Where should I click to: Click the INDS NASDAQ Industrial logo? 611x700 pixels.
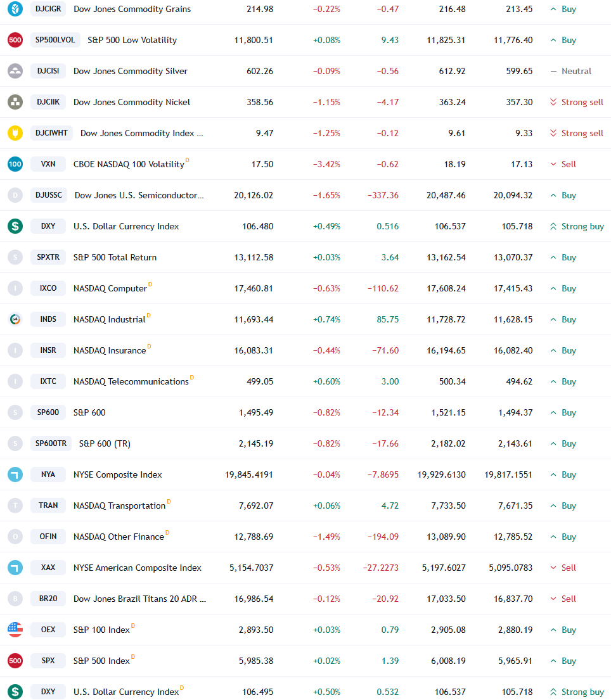[15, 319]
